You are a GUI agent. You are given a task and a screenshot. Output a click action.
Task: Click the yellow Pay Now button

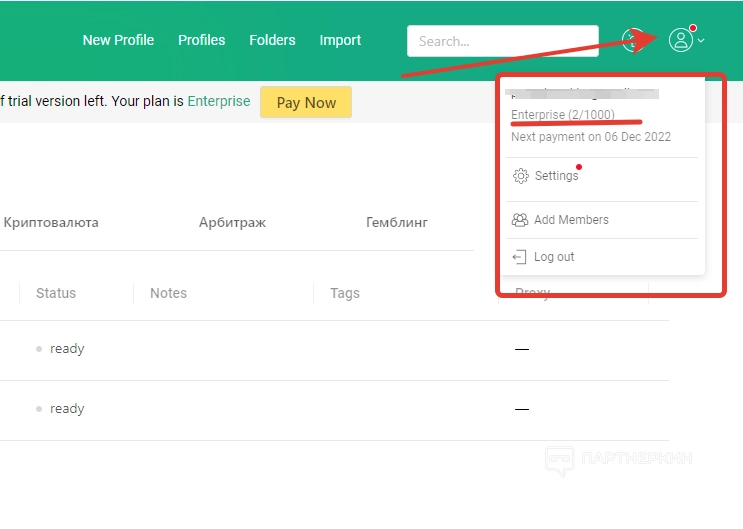tap(306, 102)
